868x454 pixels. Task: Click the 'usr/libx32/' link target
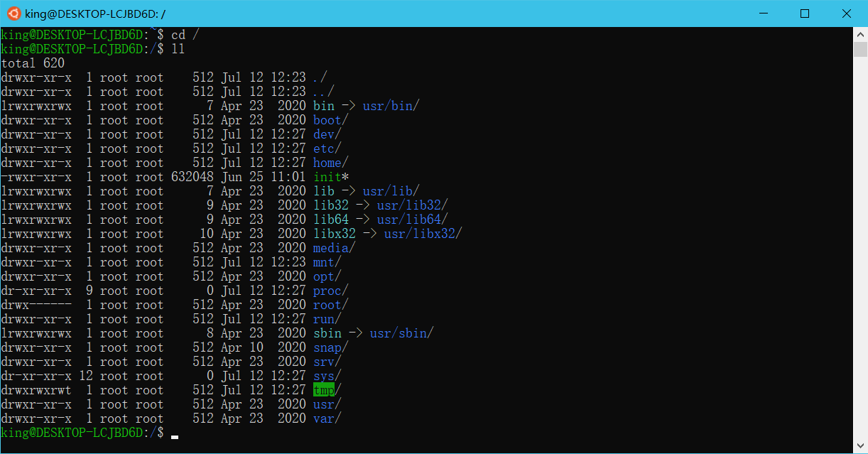click(423, 234)
